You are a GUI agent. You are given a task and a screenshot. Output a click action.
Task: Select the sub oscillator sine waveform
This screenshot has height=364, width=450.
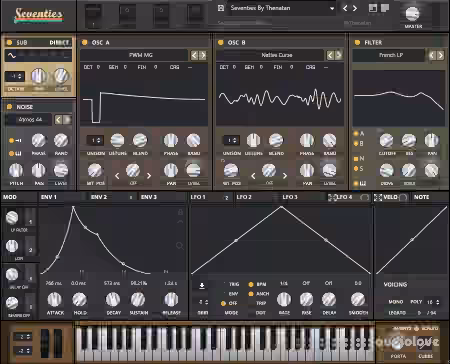(x=12, y=56)
